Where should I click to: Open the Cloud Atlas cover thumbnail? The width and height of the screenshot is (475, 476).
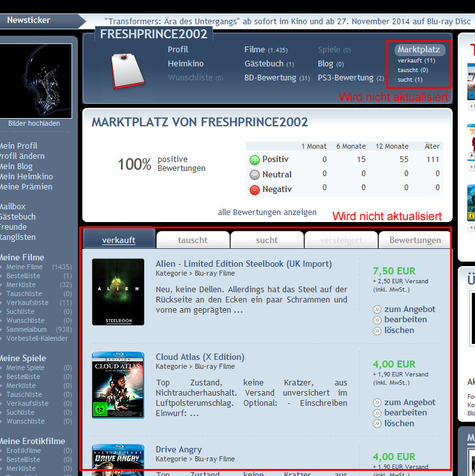(118, 385)
